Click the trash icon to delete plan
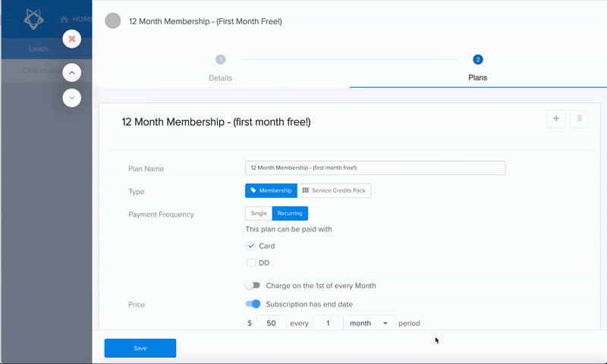 coord(579,118)
